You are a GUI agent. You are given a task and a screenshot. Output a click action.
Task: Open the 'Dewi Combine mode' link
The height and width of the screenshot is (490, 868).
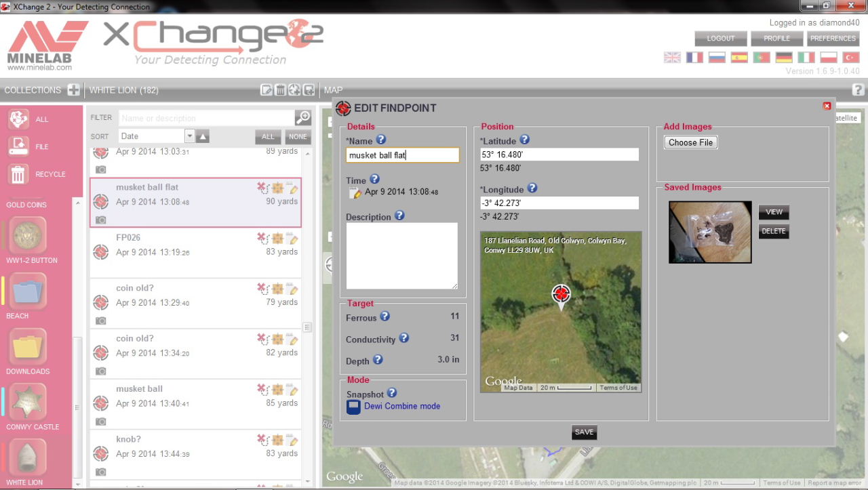(402, 406)
